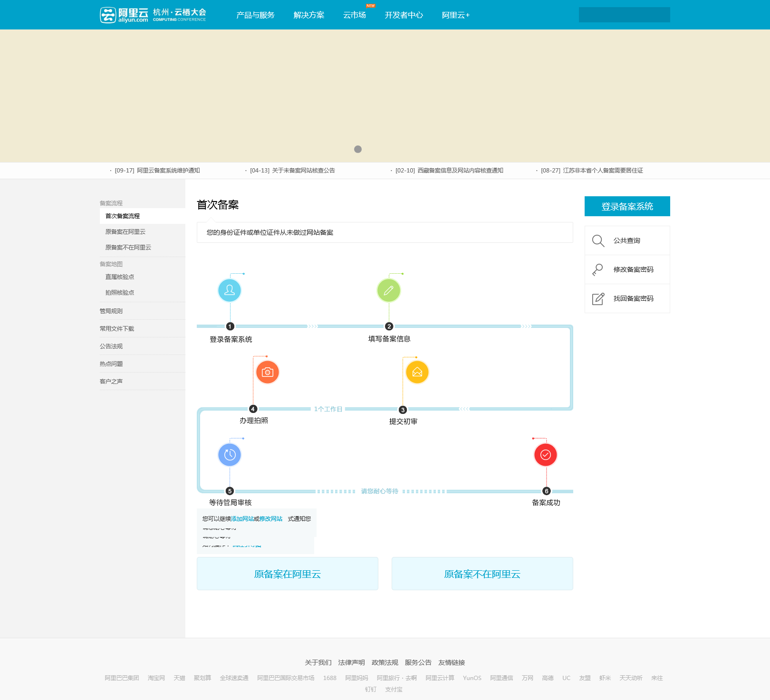Click the 修改网站 link in the tooltip
This screenshot has height=700, width=770.
pyautogui.click(x=271, y=519)
